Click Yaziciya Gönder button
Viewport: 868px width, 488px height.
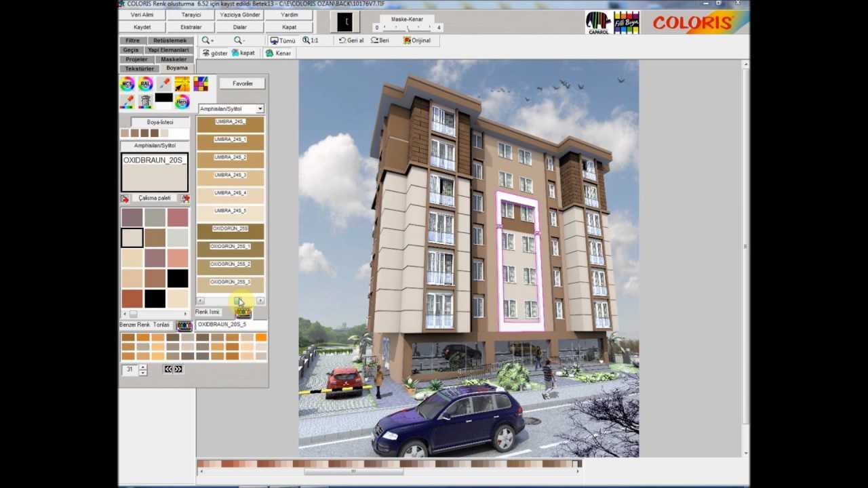(240, 15)
